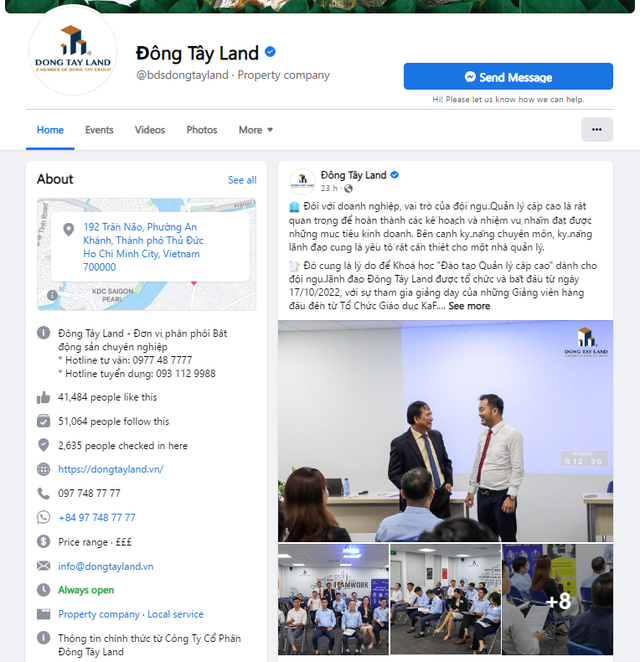
Task: Open the main post photo of two men
Action: click(445, 431)
